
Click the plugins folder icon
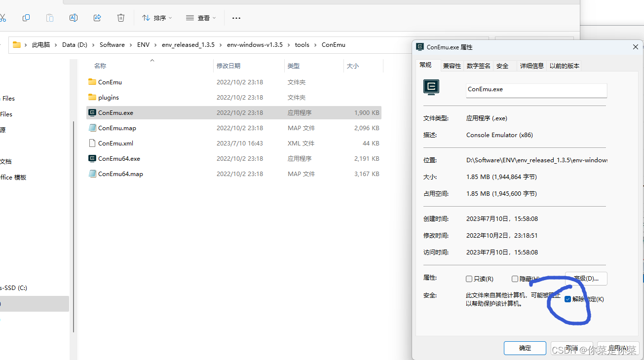coord(92,97)
